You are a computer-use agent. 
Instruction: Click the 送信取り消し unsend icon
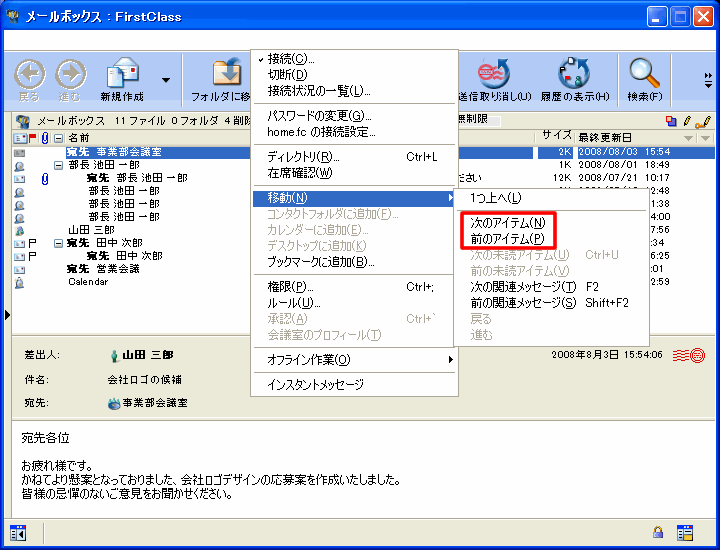click(493, 73)
